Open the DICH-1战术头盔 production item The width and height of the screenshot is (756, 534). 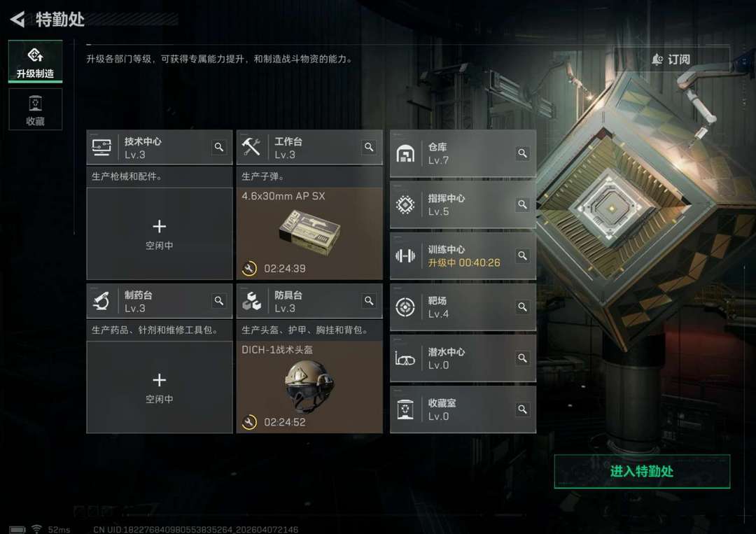pyautogui.click(x=309, y=387)
